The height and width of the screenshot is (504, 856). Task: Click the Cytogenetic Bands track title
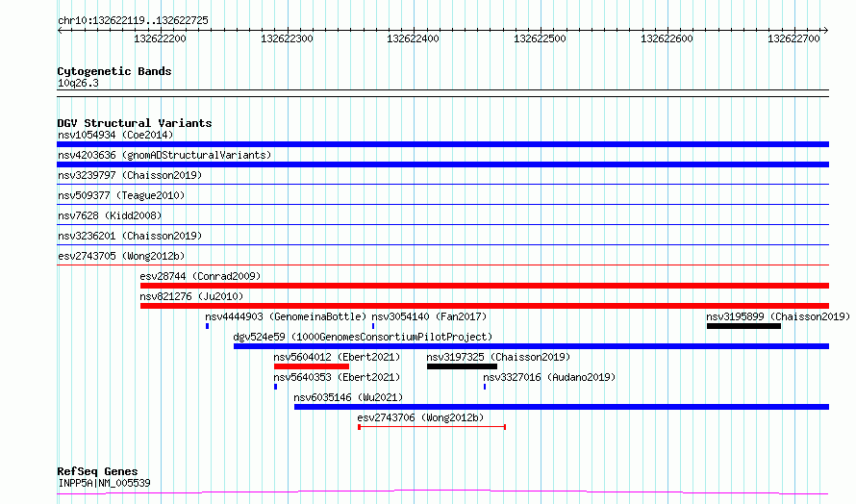click(x=114, y=71)
